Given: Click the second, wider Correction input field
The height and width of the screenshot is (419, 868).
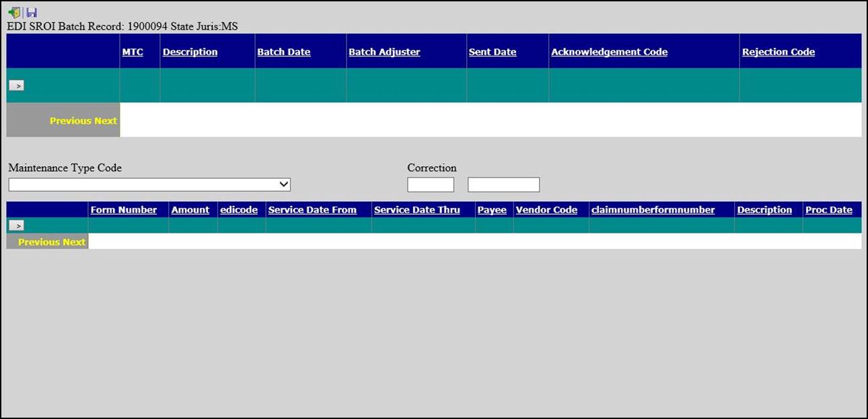Looking at the screenshot, I should pyautogui.click(x=503, y=185).
